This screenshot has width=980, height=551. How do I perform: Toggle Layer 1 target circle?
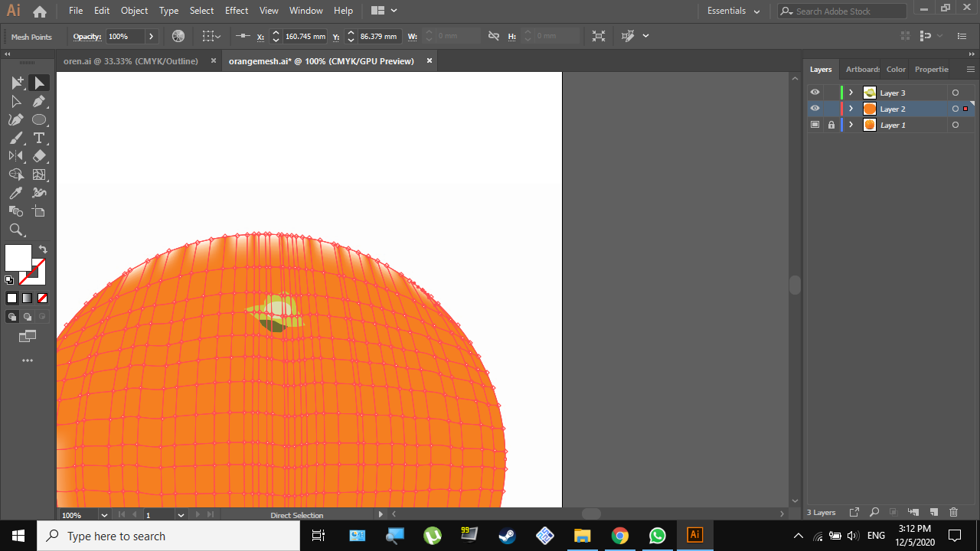pos(955,125)
